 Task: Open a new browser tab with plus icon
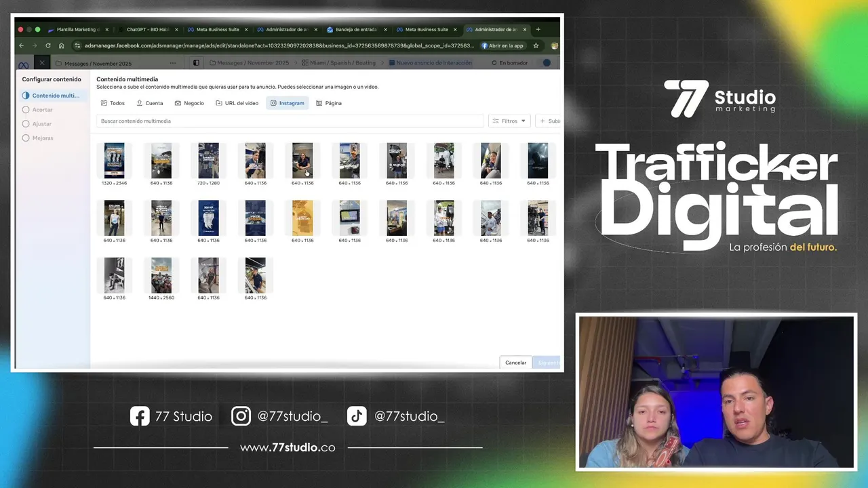538,29
